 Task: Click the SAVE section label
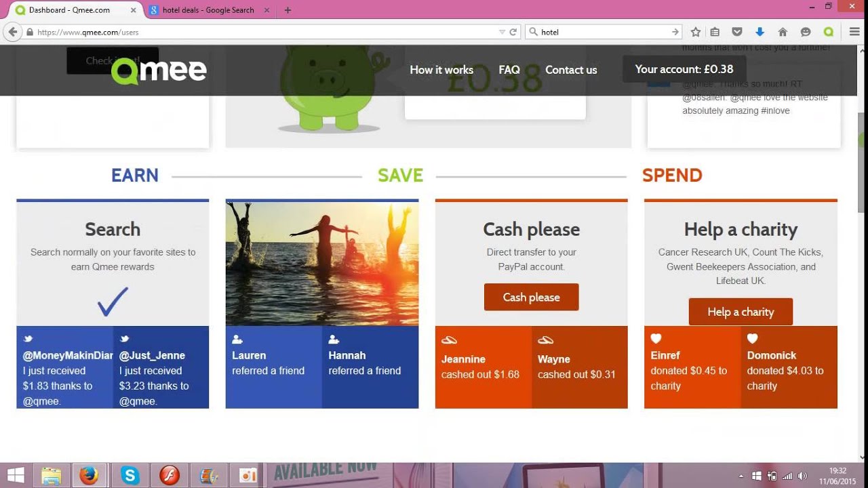[400, 176]
